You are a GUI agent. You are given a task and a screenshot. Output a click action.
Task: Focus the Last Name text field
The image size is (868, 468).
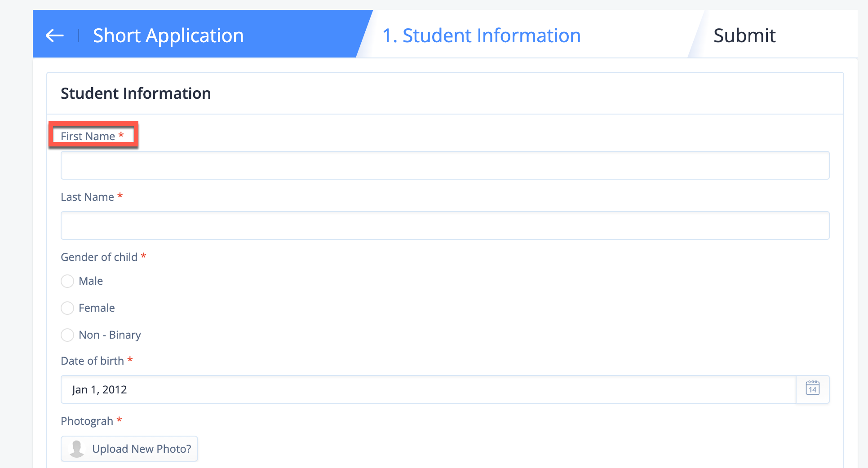445,225
